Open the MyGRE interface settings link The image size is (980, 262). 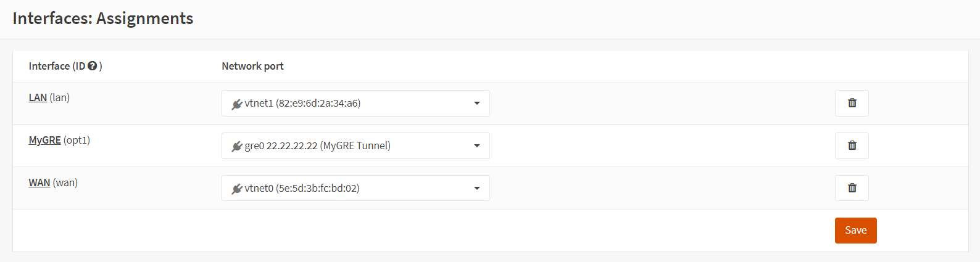tap(44, 140)
